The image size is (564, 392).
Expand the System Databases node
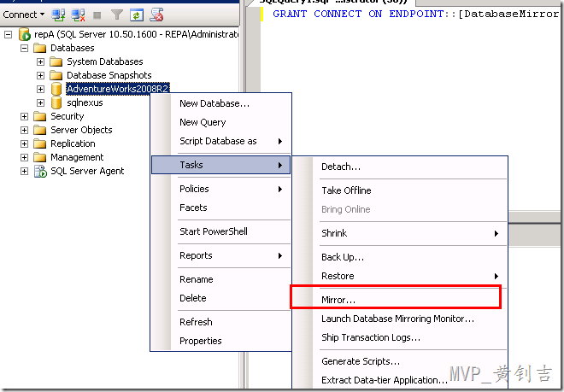(x=41, y=61)
